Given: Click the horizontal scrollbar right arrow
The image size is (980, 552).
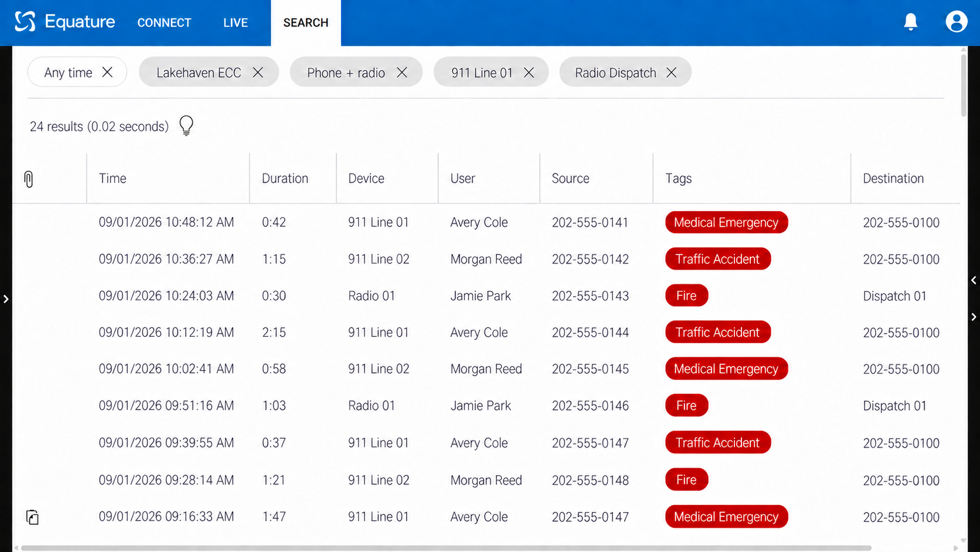Looking at the screenshot, I should pos(955,548).
